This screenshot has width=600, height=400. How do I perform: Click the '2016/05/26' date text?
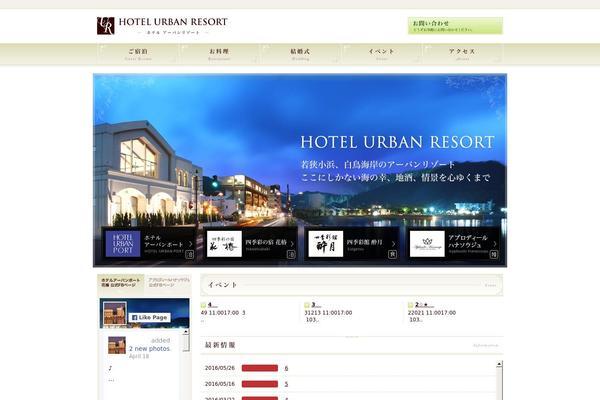pos(220,368)
